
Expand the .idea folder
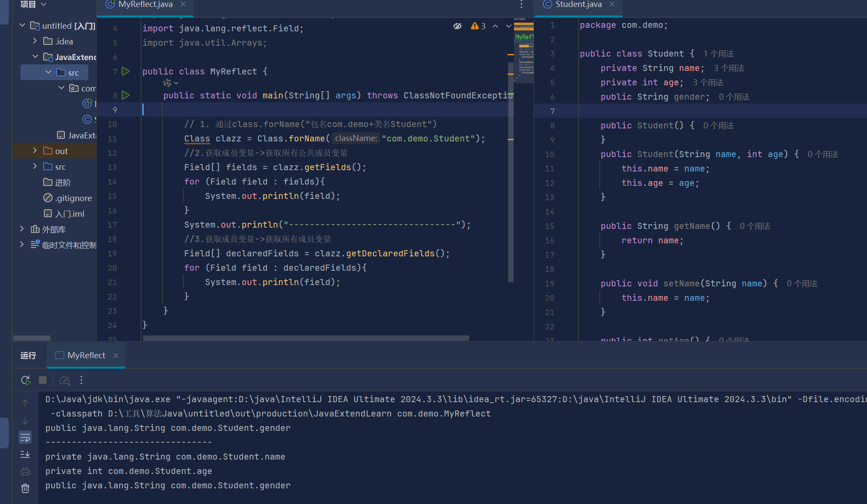point(35,41)
